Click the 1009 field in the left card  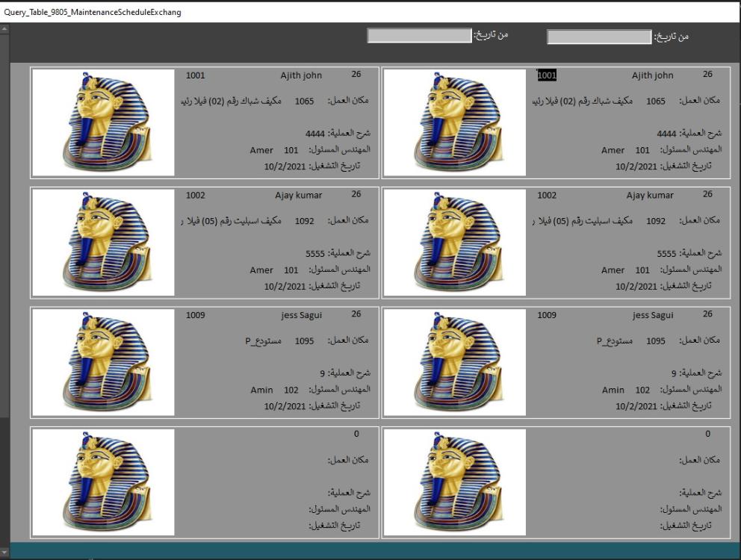tap(195, 315)
